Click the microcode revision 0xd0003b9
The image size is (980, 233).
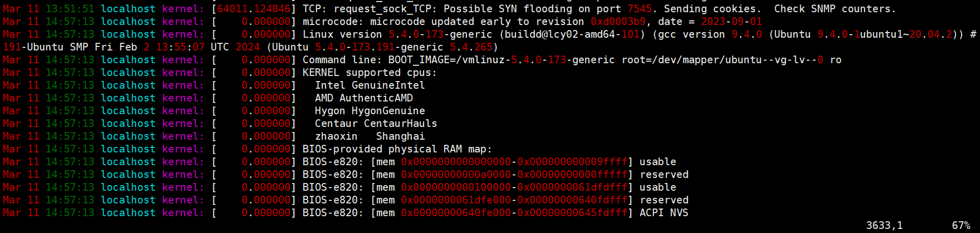tap(618, 21)
